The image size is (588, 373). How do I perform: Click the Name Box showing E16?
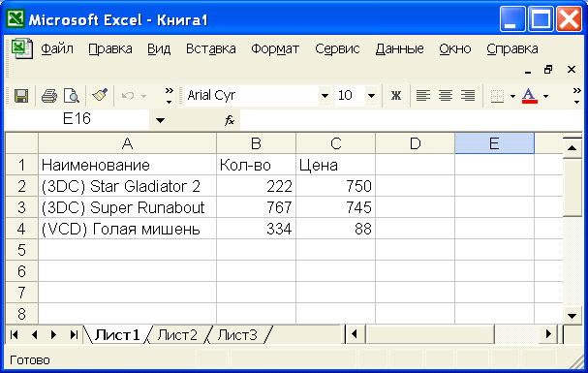coord(77,119)
